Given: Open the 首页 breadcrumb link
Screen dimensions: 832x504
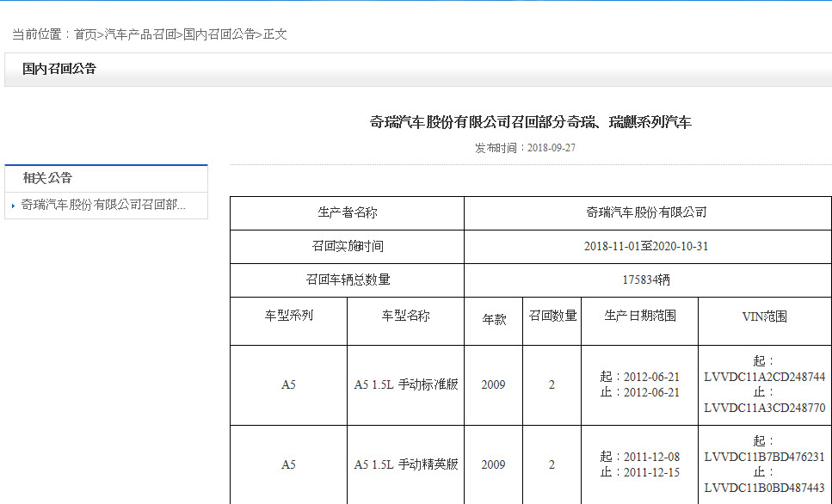Looking at the screenshot, I should coord(86,35).
